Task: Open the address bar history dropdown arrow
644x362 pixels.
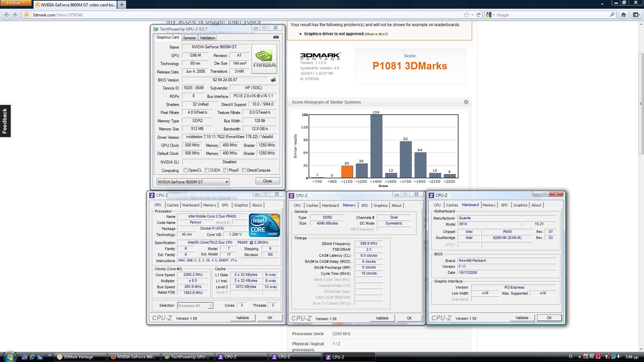Action: [472, 15]
